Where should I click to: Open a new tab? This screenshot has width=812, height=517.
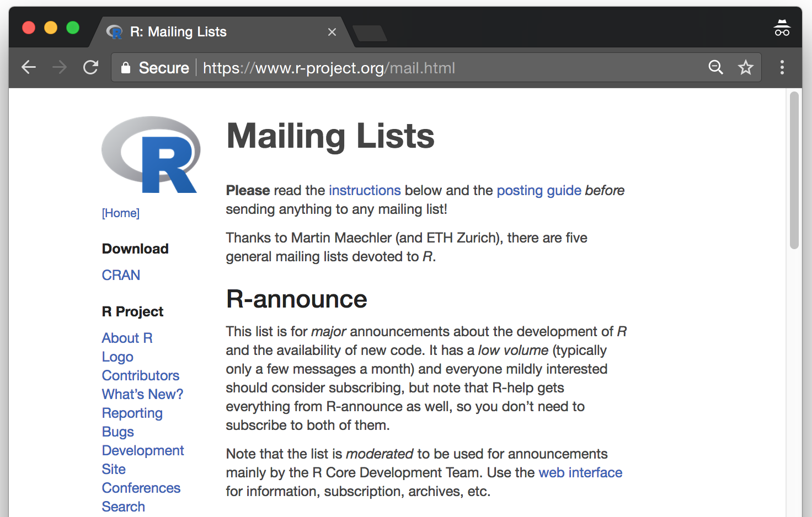click(x=370, y=33)
